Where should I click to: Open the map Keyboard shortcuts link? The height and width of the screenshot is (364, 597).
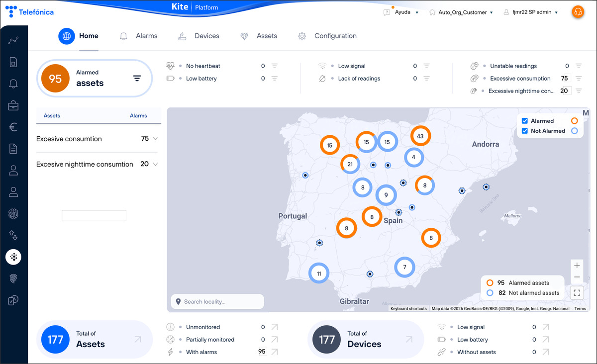pos(408,309)
